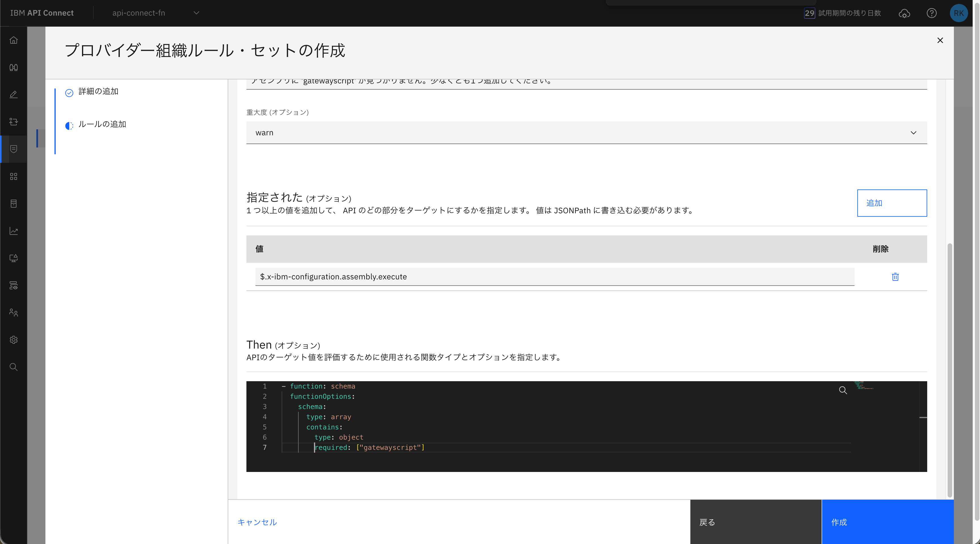This screenshot has width=980, height=544.
Task: Click the search icon in code editor
Action: coord(843,391)
